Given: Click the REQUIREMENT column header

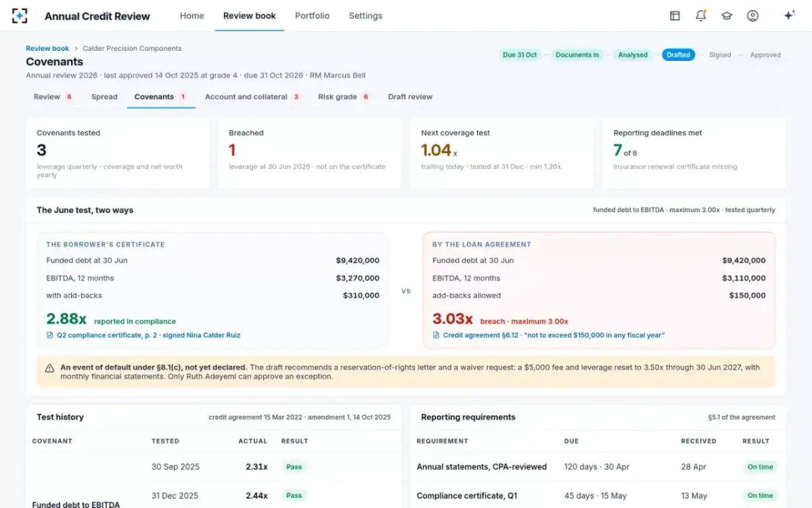Looking at the screenshot, I should (443, 441).
